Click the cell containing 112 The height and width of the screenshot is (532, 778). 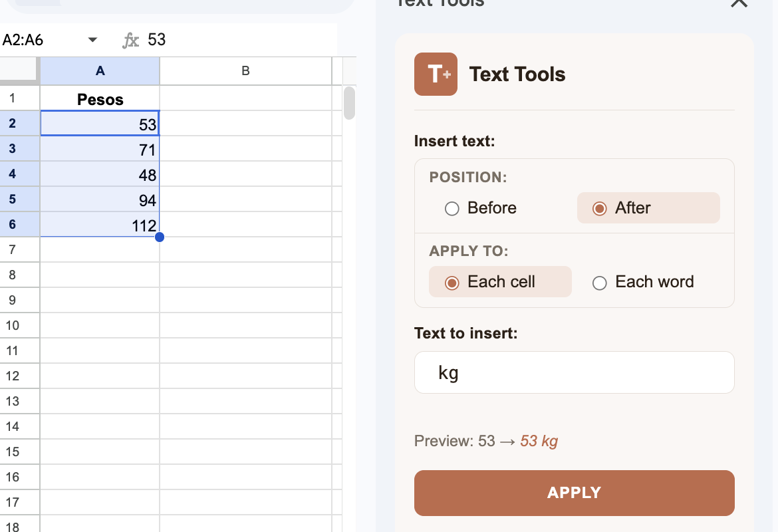100,225
